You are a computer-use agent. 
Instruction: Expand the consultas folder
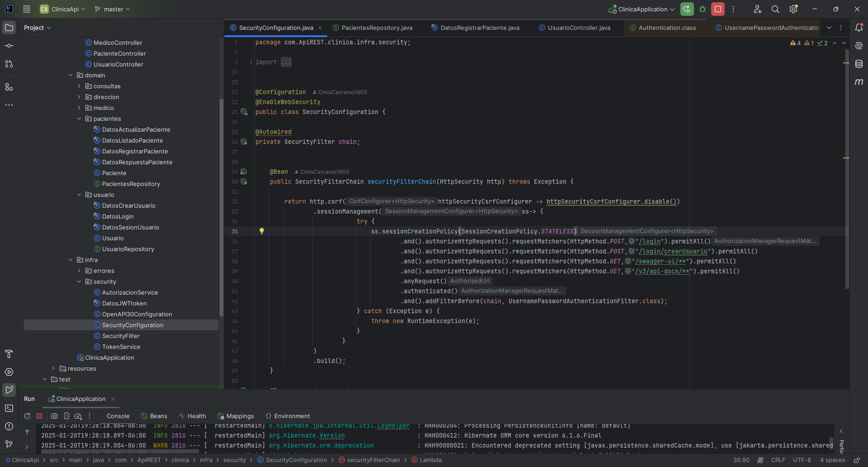79,86
